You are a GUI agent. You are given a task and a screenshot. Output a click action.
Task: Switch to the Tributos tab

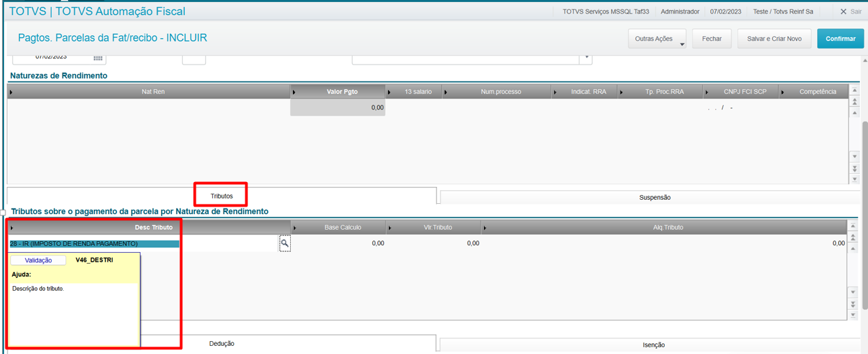click(x=222, y=196)
